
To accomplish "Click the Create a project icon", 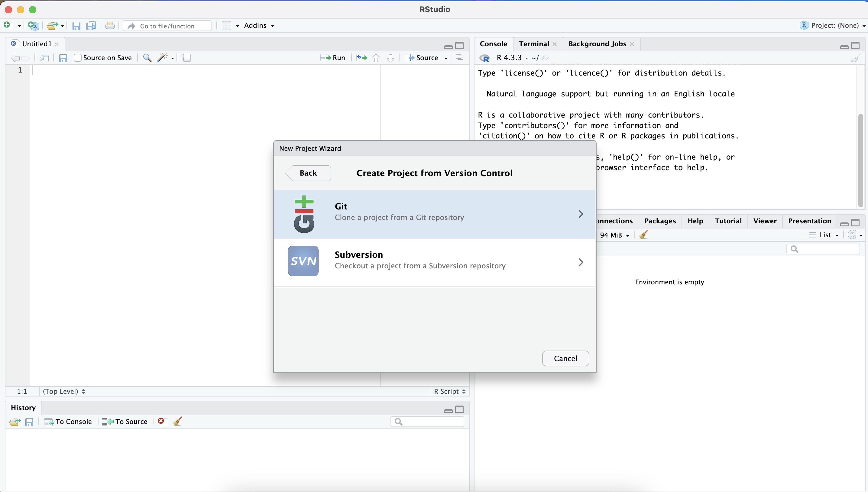I will [33, 26].
